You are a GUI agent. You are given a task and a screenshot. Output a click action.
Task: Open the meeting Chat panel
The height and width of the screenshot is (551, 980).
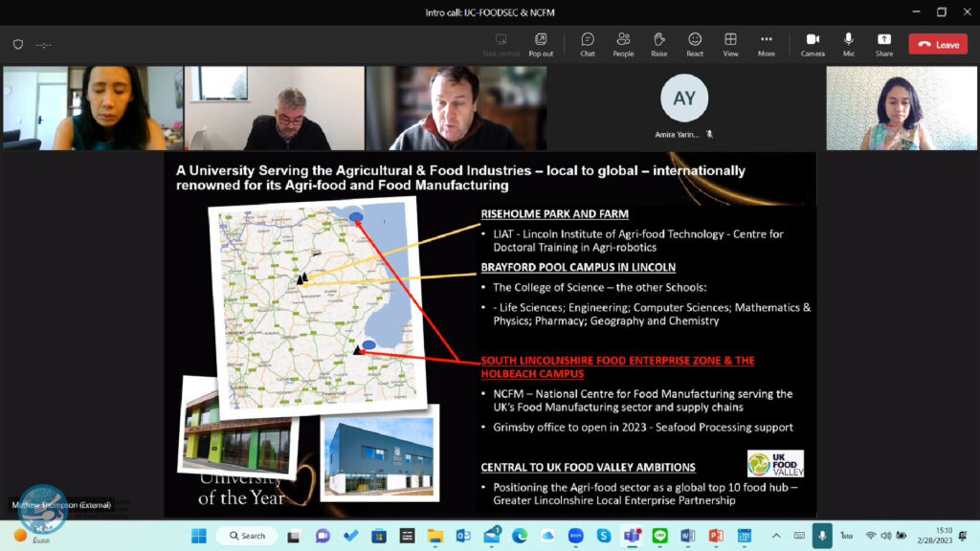pyautogui.click(x=588, y=44)
